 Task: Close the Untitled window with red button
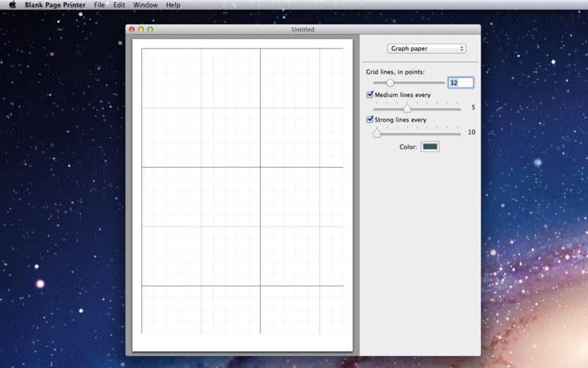point(132,29)
